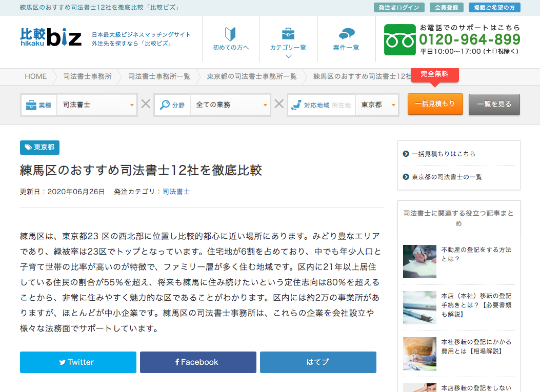Click gray 一覧を見る button
Image resolution: width=540 pixels, height=392 pixels.
pos(494,105)
